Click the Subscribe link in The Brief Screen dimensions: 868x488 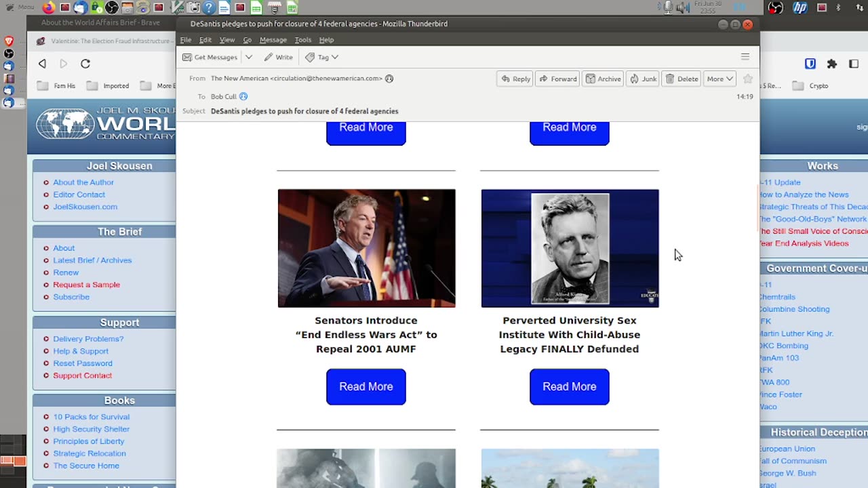tap(71, 297)
